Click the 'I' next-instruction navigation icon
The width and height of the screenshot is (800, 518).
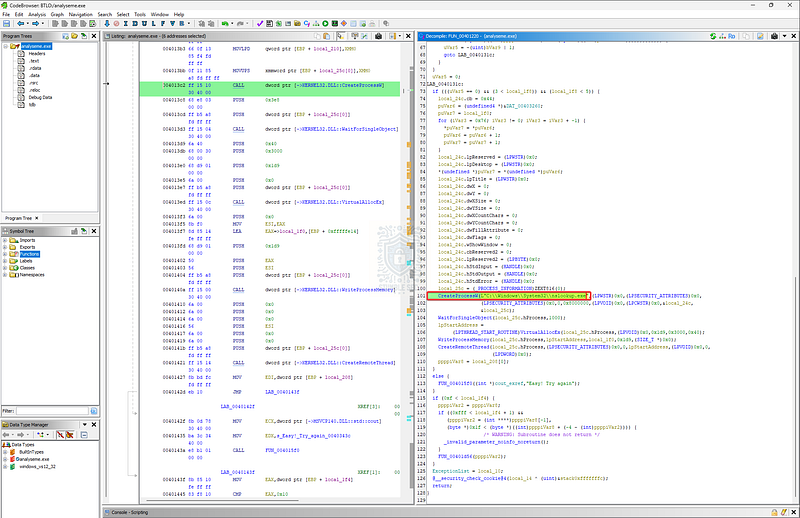point(126,23)
